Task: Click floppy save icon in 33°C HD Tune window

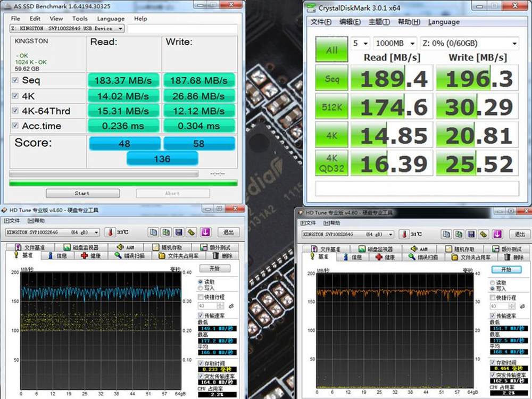Action: point(179,232)
